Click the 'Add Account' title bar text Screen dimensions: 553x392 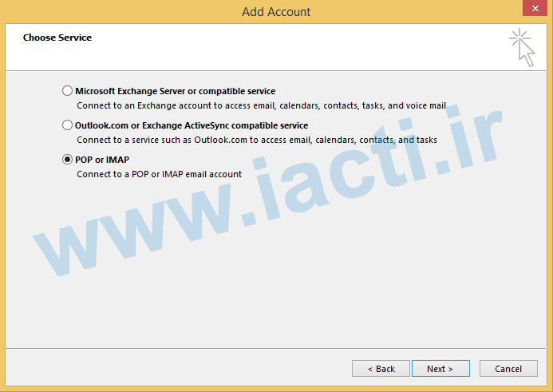[276, 12]
